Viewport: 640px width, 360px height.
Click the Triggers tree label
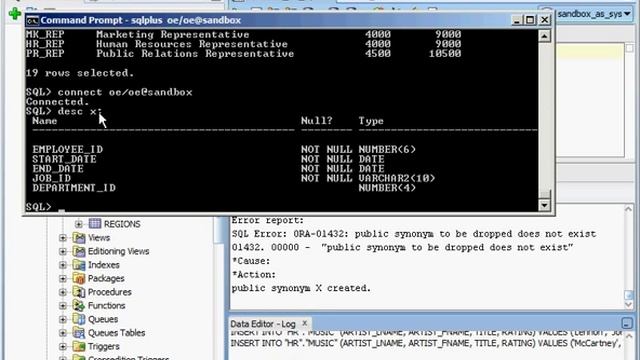(x=104, y=347)
